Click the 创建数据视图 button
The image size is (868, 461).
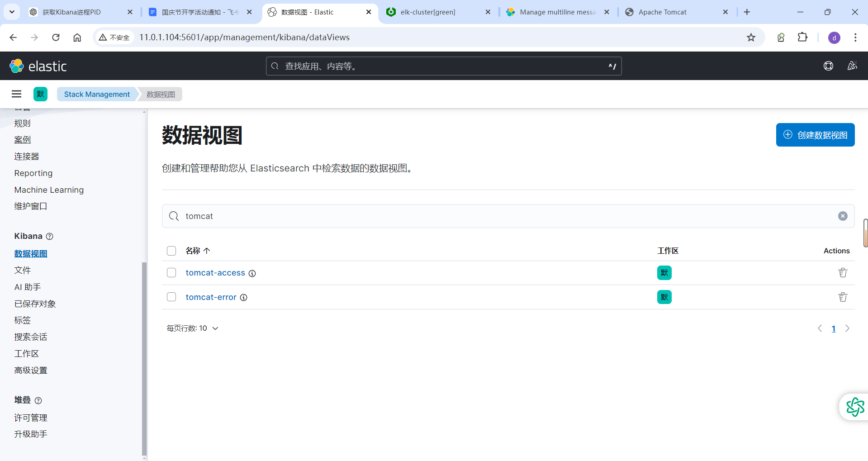pyautogui.click(x=815, y=135)
